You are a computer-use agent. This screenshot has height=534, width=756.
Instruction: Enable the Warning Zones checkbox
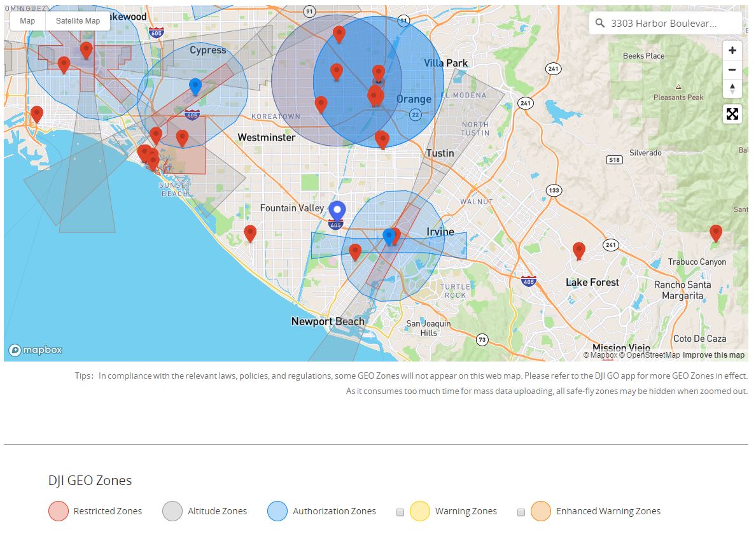400,511
